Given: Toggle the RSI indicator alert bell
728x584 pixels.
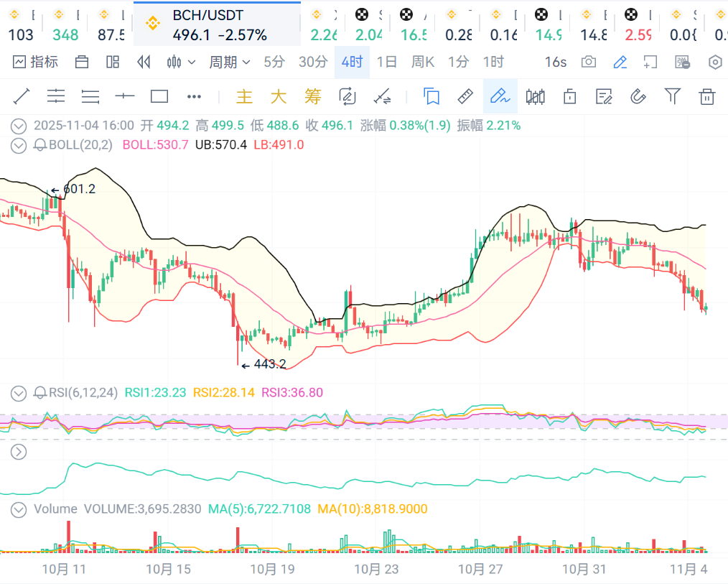Looking at the screenshot, I should 40,392.
